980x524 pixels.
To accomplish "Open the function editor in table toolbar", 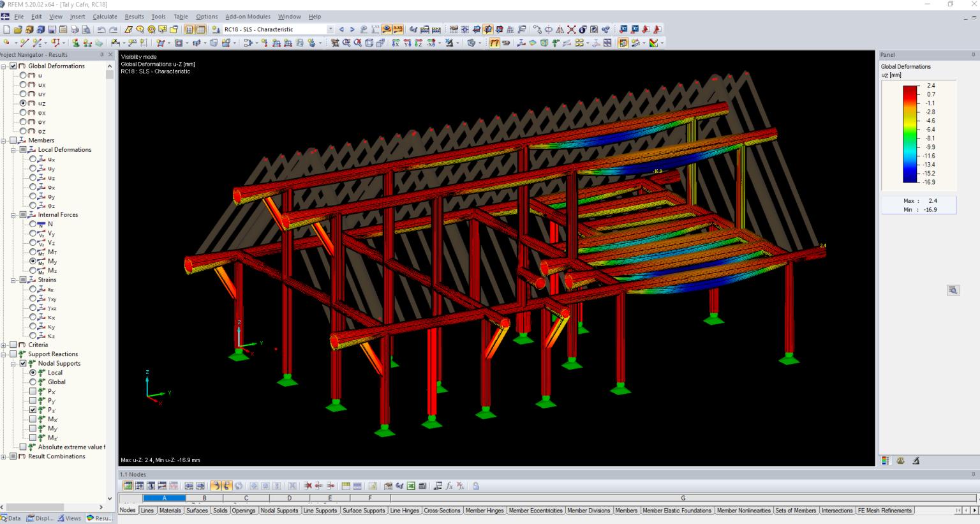I will click(449, 486).
